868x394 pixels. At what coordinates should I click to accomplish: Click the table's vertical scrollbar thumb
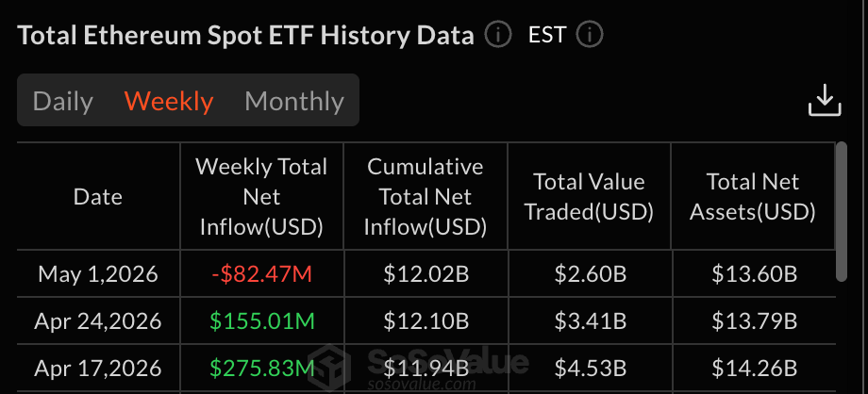[841, 211]
